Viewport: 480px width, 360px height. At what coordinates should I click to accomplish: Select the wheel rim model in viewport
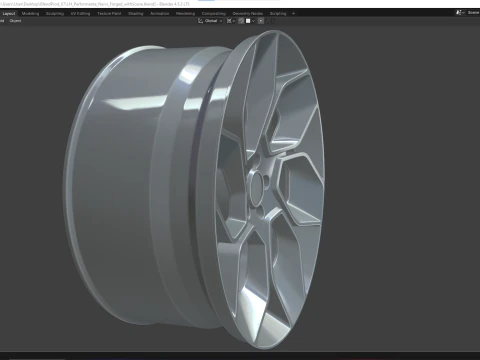(193, 190)
